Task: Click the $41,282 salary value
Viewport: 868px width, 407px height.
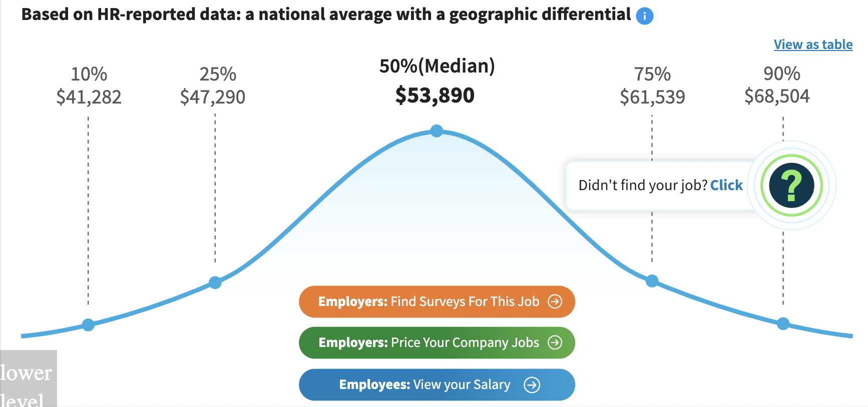Action: [x=89, y=97]
